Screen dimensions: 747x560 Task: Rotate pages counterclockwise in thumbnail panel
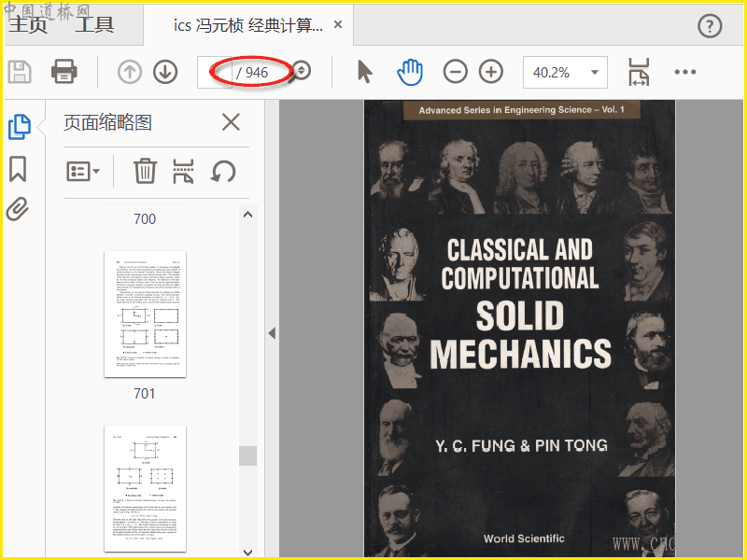(223, 172)
